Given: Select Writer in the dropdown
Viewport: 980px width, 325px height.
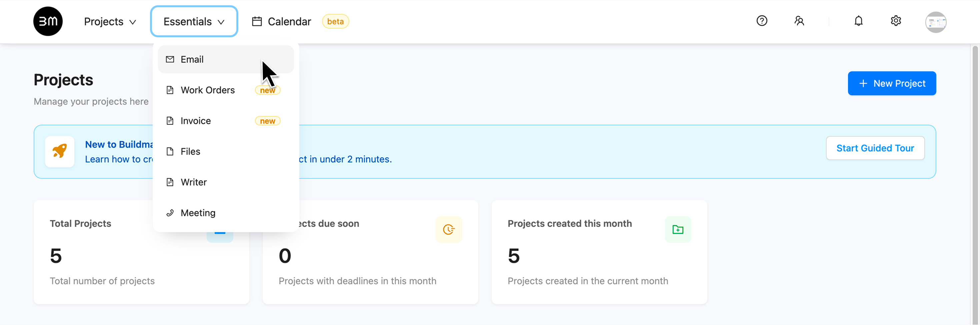Looking at the screenshot, I should 226,182.
